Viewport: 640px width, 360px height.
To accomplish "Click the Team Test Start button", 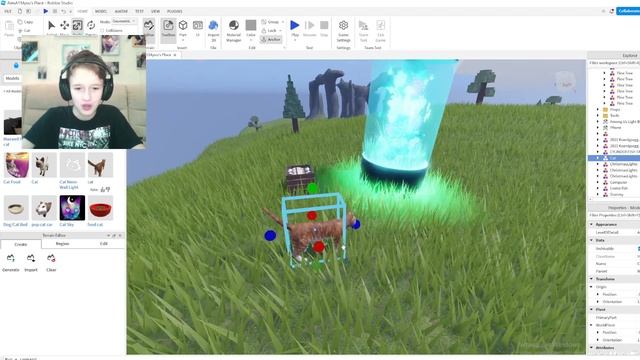I will pyautogui.click(x=363, y=30).
